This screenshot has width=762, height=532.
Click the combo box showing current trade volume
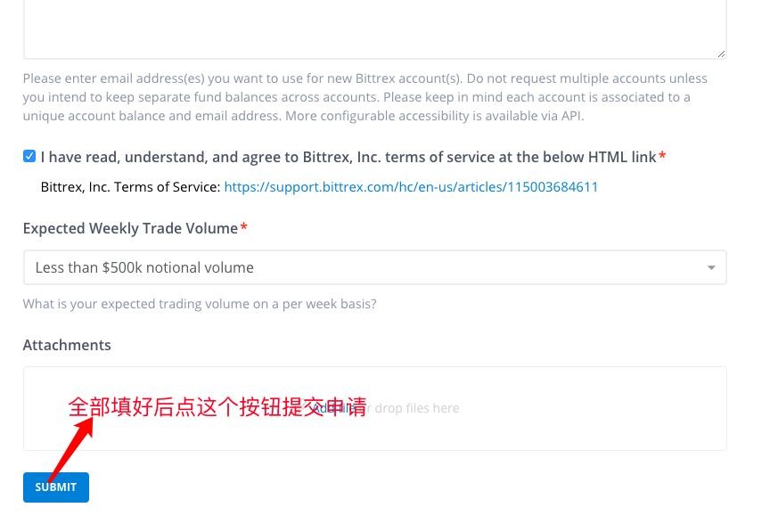tap(374, 267)
